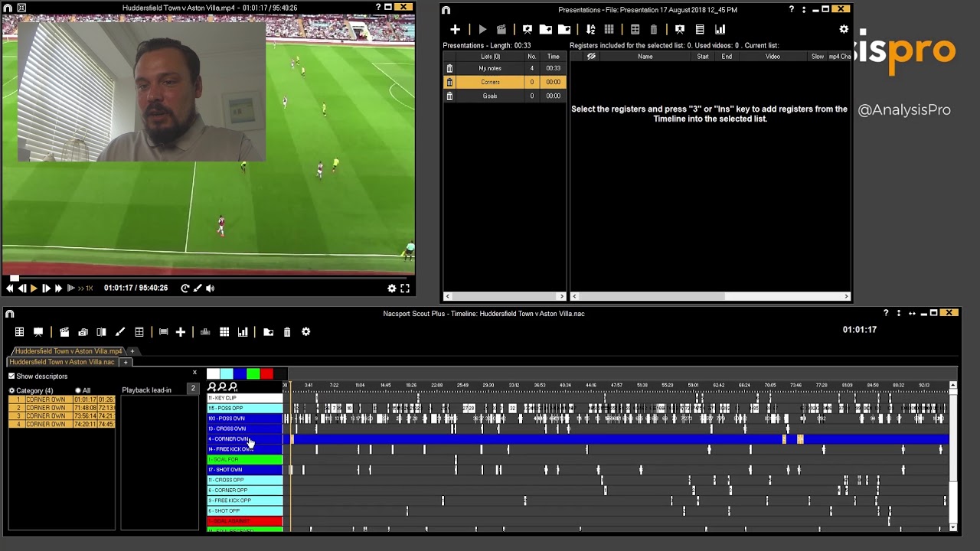Image resolution: width=980 pixels, height=551 pixels.
Task: Select the drawing brush in Timeline toolbar
Action: click(120, 332)
